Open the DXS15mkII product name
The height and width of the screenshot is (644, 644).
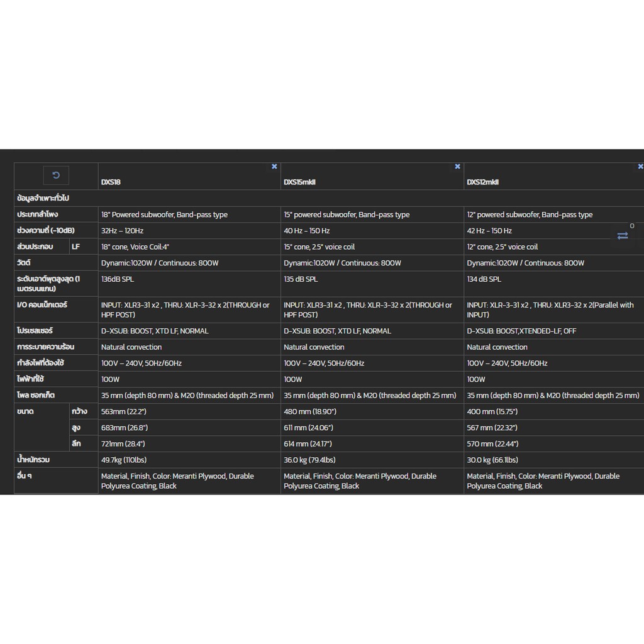point(299,182)
